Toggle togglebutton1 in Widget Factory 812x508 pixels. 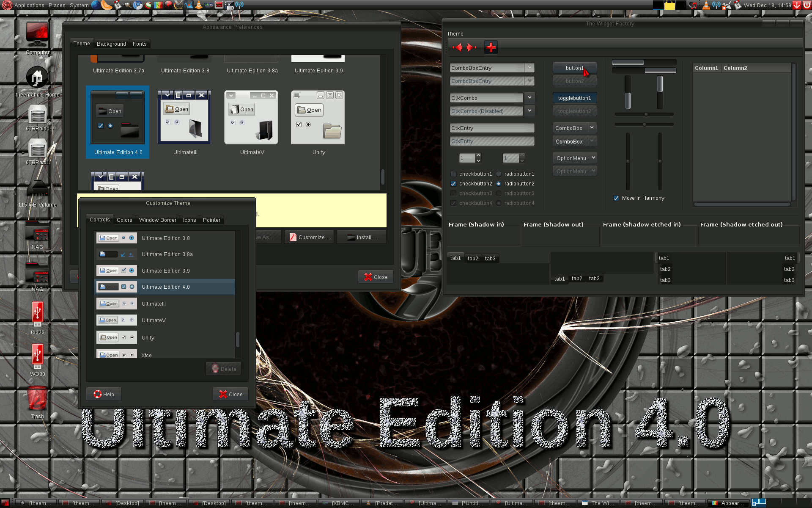click(575, 98)
